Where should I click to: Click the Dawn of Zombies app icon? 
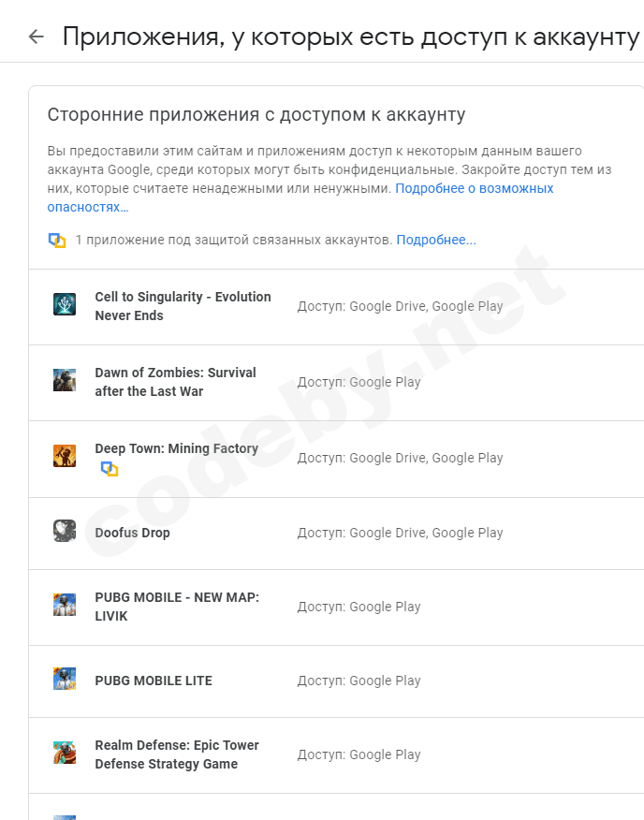pos(65,380)
